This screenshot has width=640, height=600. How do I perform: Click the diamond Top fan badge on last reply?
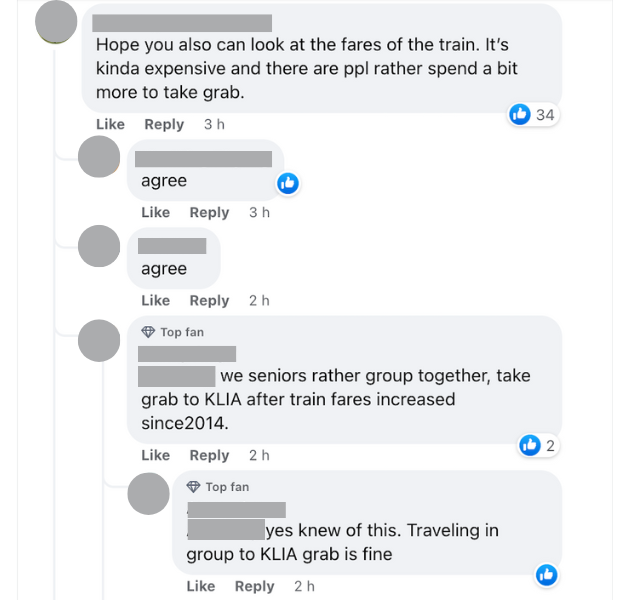(x=194, y=487)
